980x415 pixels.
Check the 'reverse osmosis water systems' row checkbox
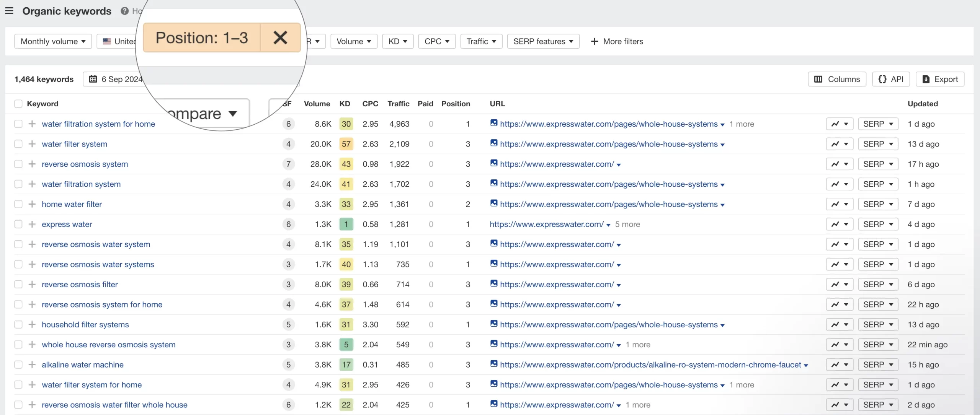18,264
